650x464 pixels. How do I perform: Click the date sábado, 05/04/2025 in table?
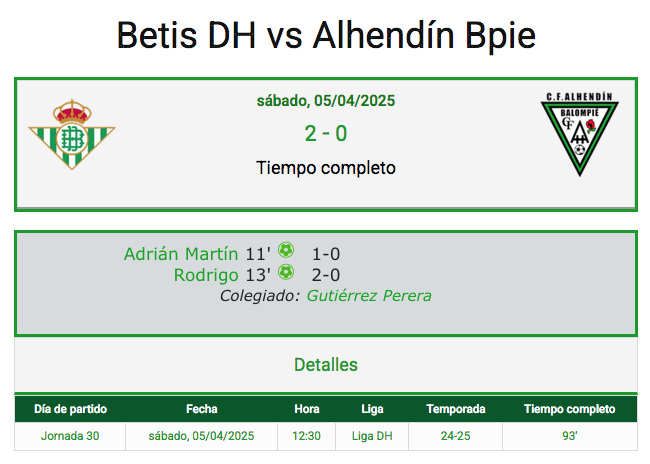[x=201, y=436]
